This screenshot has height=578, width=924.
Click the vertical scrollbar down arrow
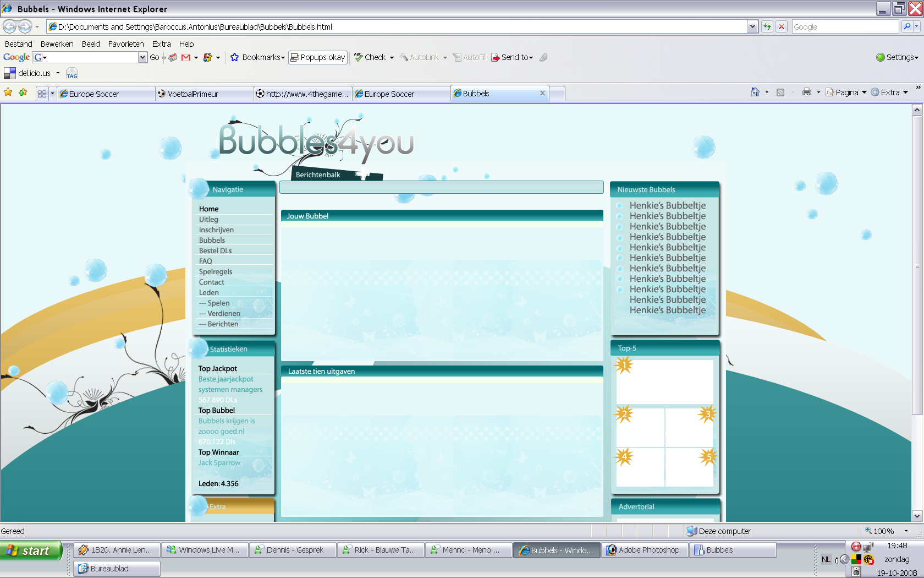coord(917,516)
